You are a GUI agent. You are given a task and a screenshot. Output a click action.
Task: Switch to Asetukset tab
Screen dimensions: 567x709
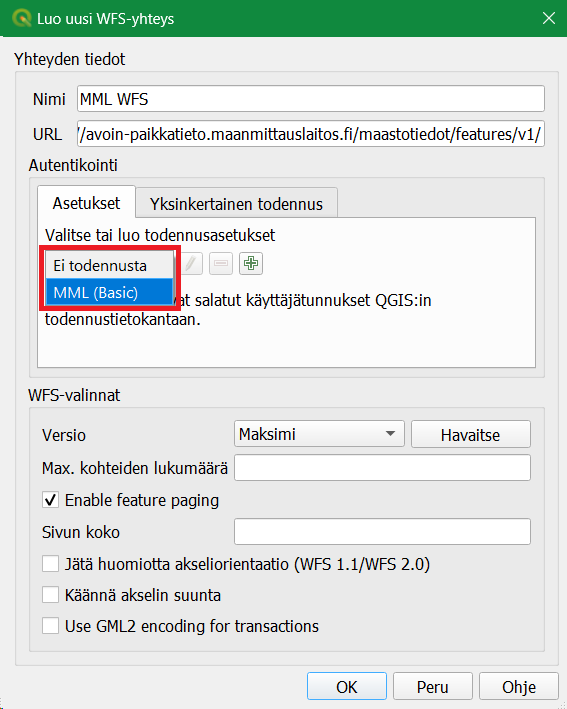(86, 203)
